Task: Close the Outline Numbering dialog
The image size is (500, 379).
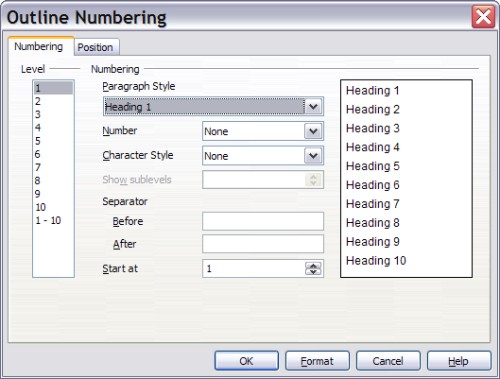Action: (x=483, y=17)
